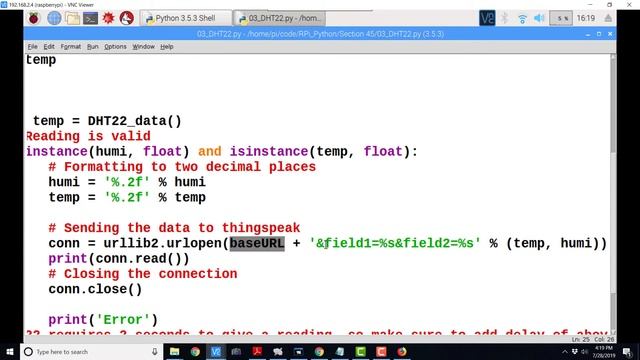Viewport: 640px width, 360px height.
Task: Open the Format menu in IDLE
Action: pyautogui.click(x=71, y=47)
